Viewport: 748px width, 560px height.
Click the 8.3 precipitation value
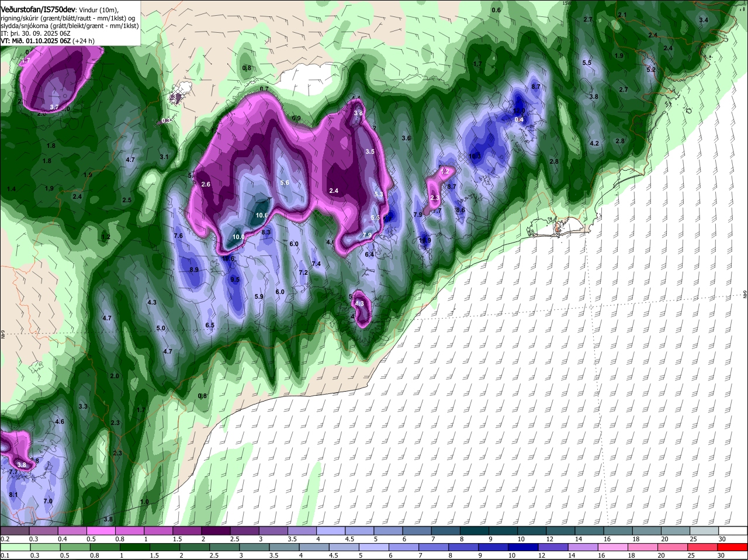tap(266, 232)
